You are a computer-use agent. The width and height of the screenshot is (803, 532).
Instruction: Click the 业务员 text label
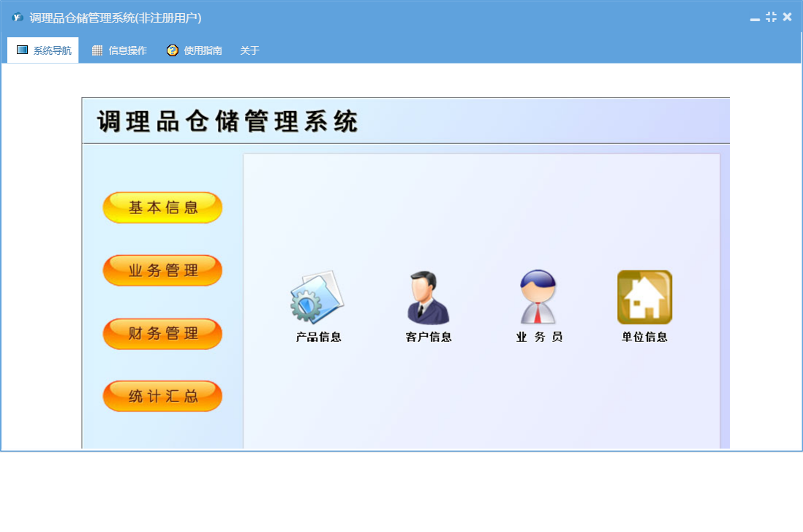[x=539, y=337]
